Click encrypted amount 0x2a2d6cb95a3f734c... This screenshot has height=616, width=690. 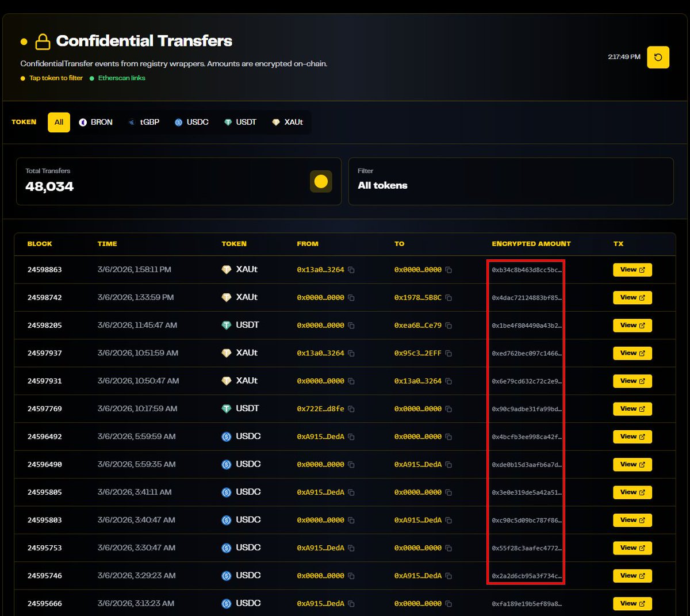pos(527,576)
